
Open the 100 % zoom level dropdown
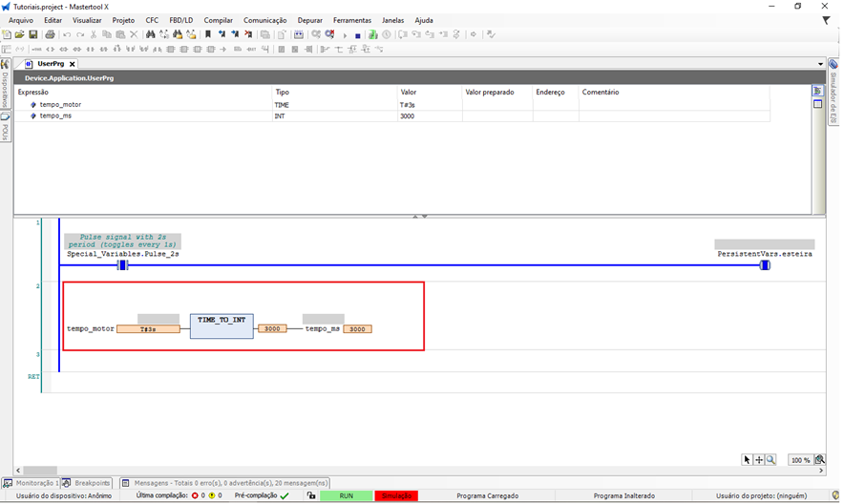pos(800,460)
